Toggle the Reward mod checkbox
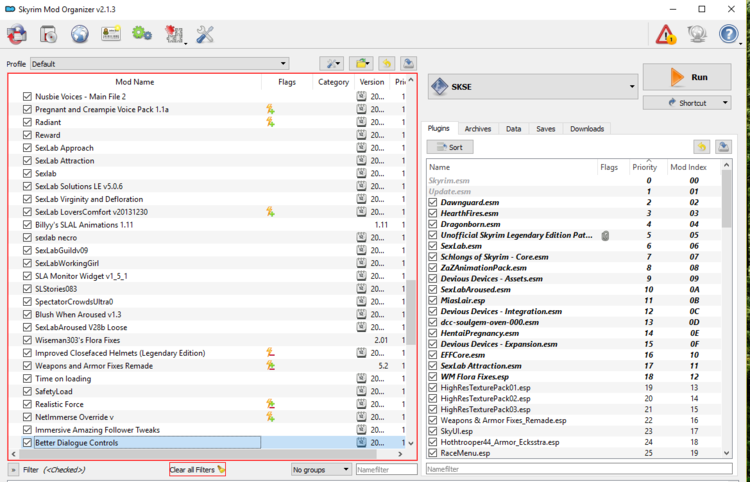 (27, 135)
